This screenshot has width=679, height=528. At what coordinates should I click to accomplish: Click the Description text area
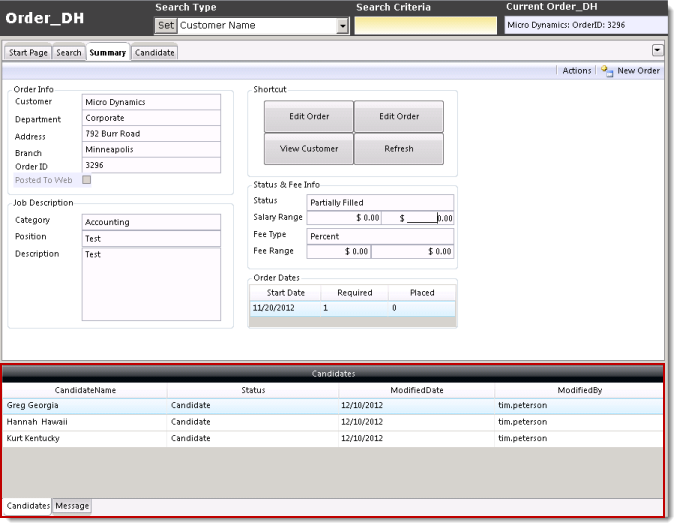pyautogui.click(x=151, y=284)
